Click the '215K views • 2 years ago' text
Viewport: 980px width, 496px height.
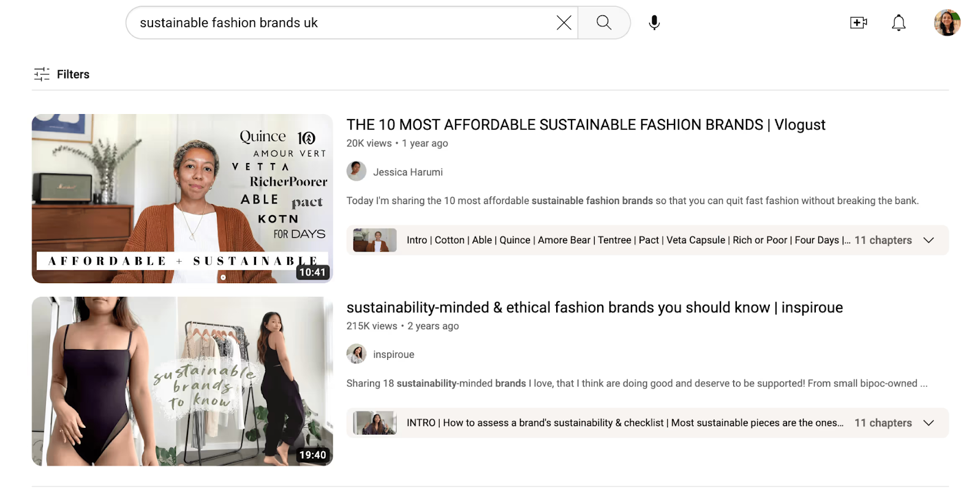point(402,326)
